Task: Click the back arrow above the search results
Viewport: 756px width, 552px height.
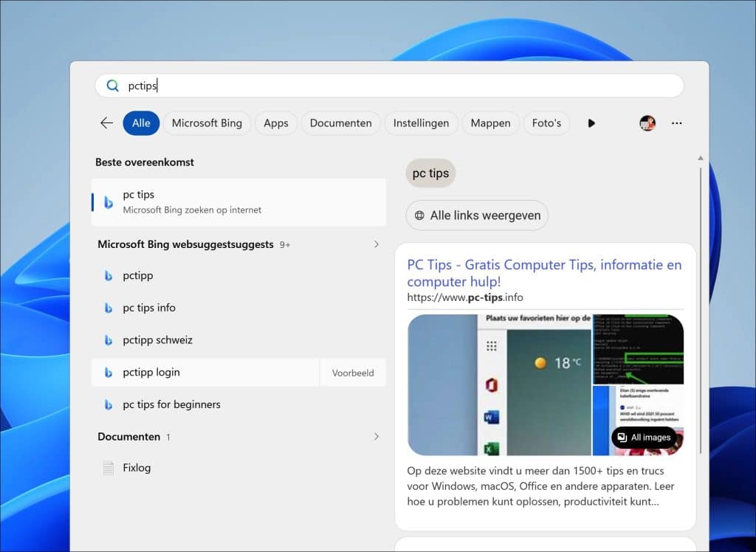Action: (x=106, y=123)
